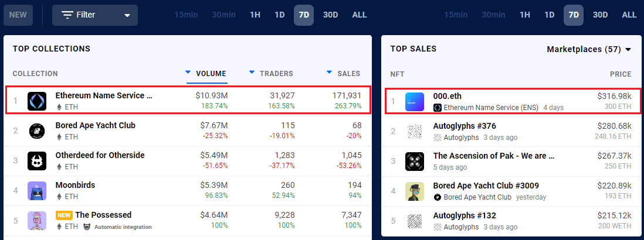Open Otherdeed for Otherside collection link

tap(100, 155)
